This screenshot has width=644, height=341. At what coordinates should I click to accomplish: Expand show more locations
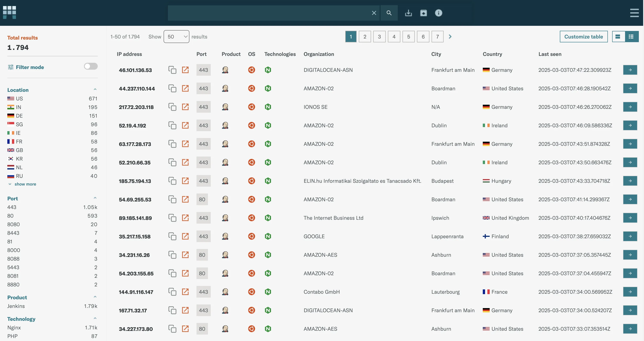coord(25,184)
